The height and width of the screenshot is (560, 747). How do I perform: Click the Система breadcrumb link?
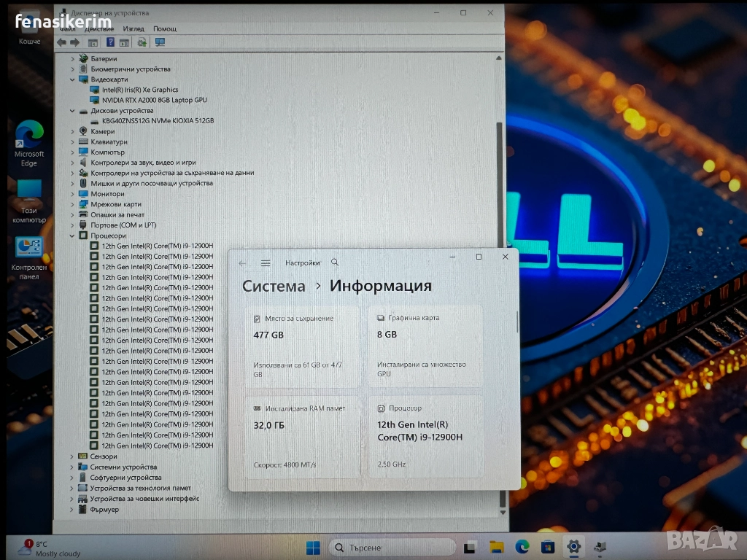274,287
